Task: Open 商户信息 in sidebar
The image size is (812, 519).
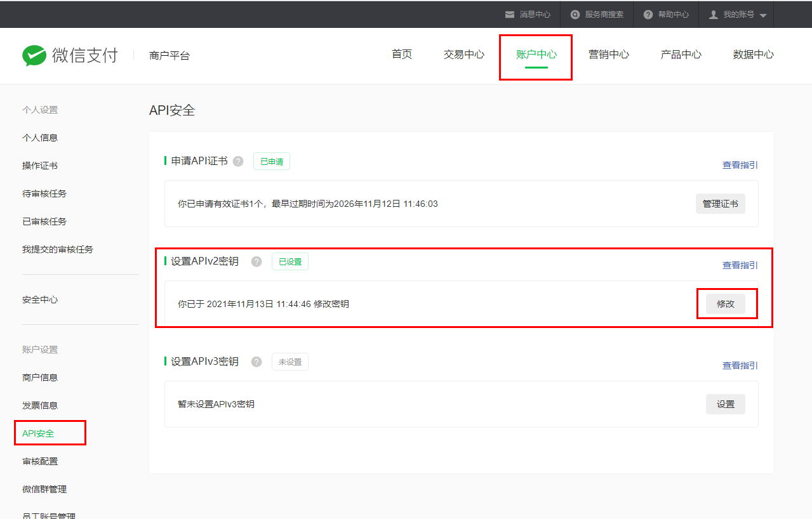Action: click(x=40, y=378)
